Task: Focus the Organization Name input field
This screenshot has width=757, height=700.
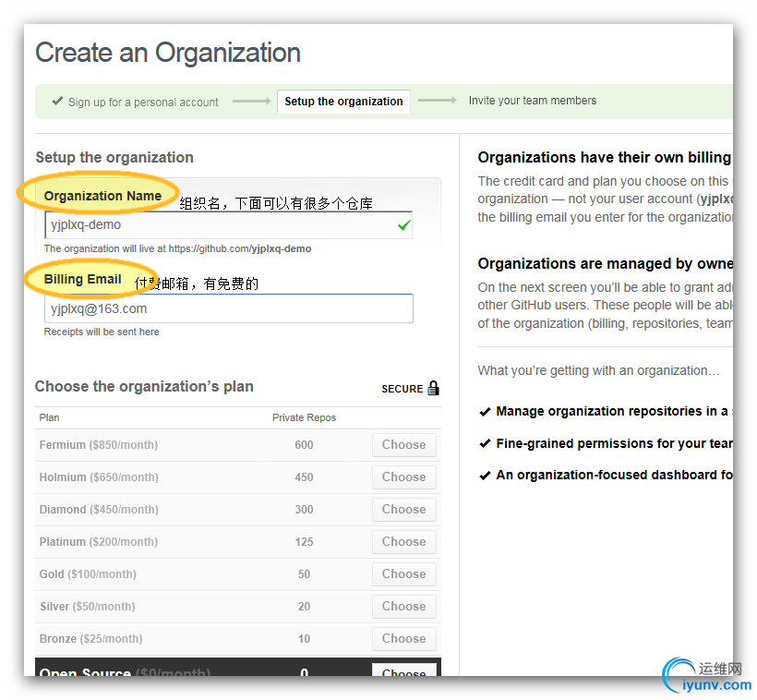Action: [x=228, y=225]
